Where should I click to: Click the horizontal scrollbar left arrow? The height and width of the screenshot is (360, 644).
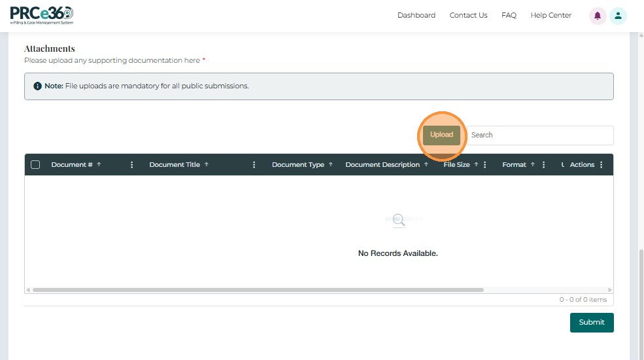coord(28,290)
